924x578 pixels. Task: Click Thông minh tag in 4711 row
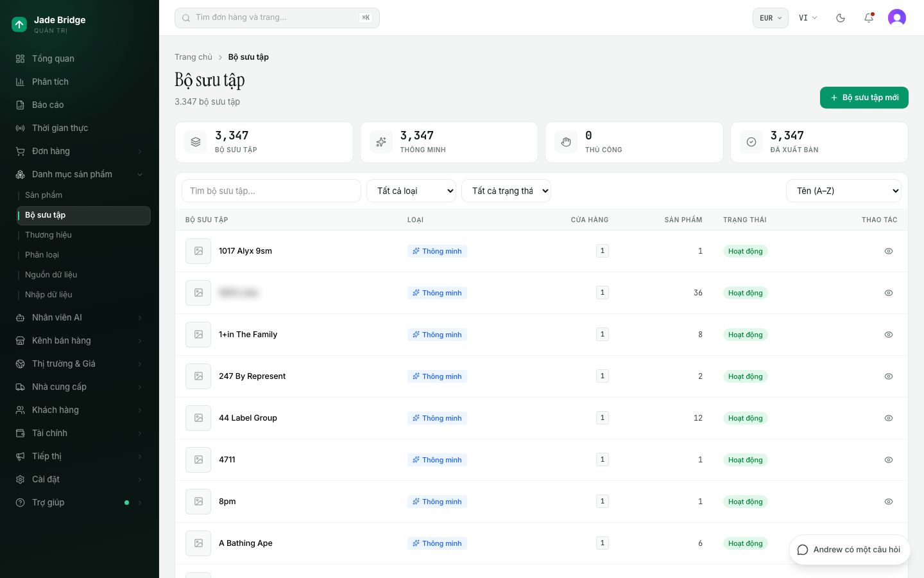tap(437, 460)
